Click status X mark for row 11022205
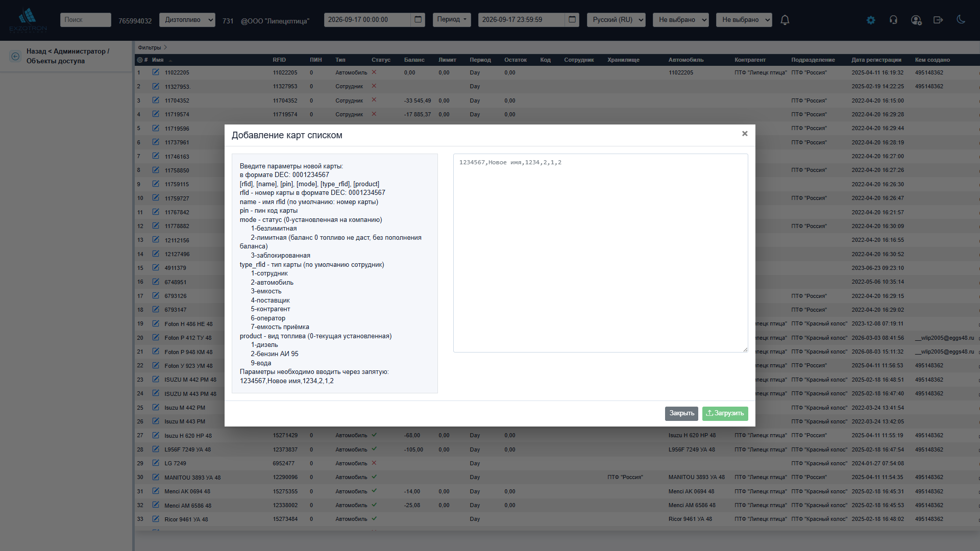 tap(374, 72)
